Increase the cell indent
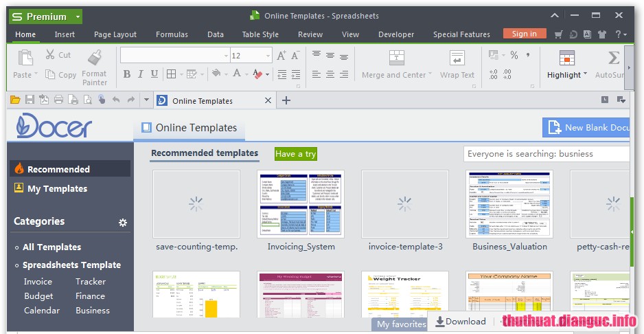The height and width of the screenshot is (334, 644). click(296, 74)
